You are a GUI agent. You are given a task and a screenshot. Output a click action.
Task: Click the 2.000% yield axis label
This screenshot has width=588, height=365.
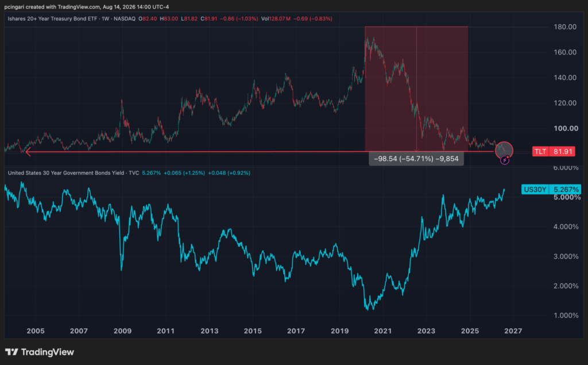566,286
